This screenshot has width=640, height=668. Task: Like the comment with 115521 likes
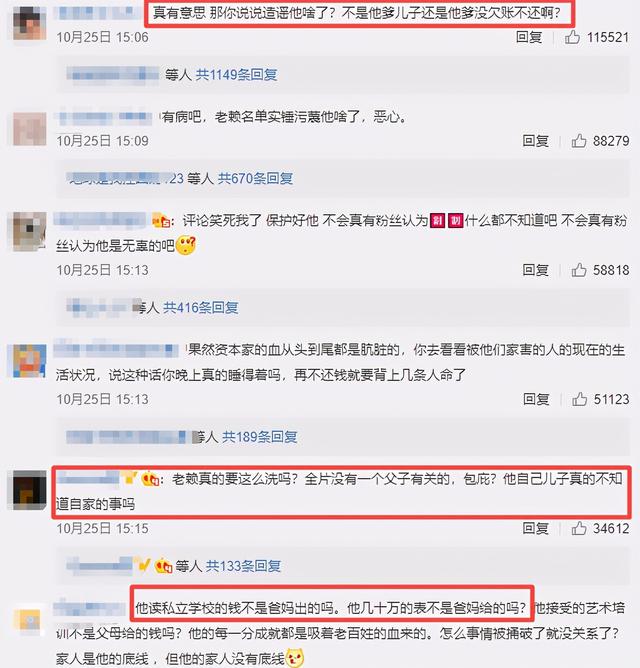[x=572, y=37]
